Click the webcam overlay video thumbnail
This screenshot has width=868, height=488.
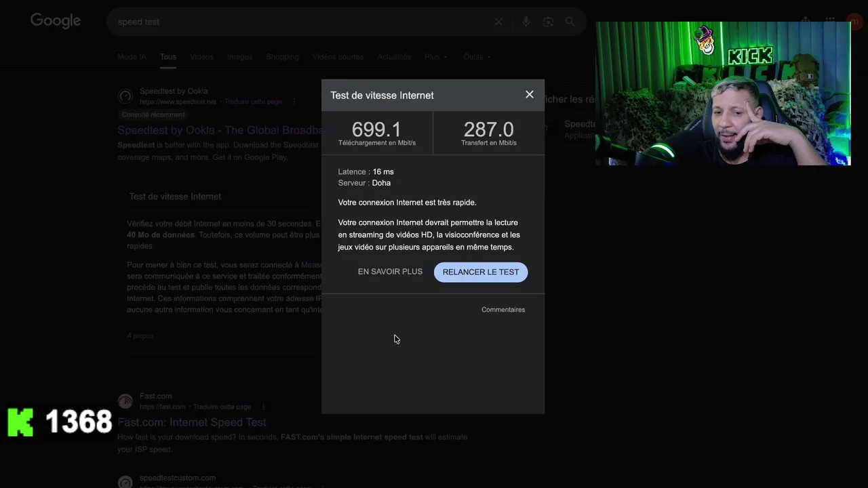tap(723, 94)
